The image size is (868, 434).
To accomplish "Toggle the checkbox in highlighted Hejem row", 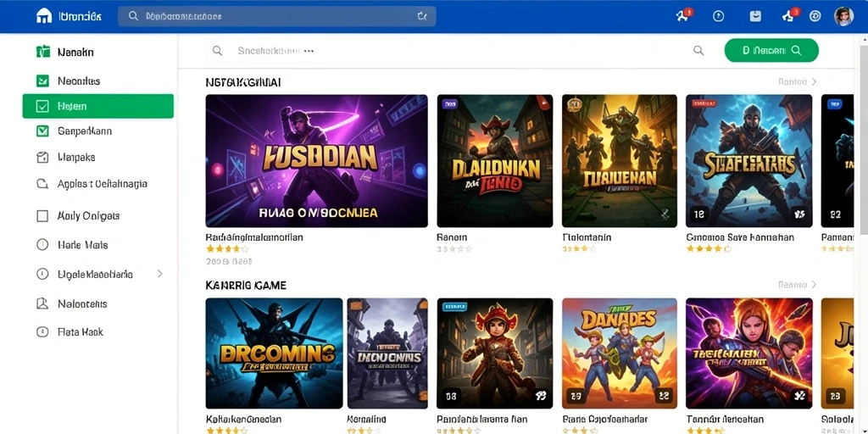I will [x=42, y=106].
